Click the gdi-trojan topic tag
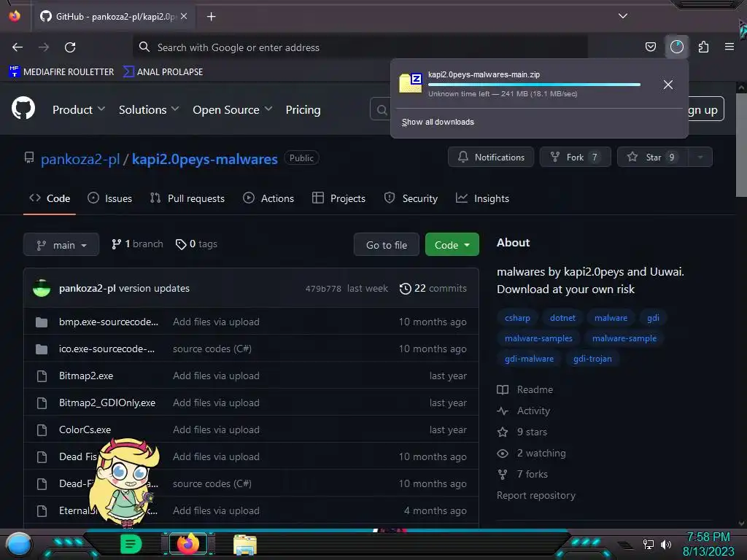Viewport: 747px width, 560px height. tap(592, 359)
